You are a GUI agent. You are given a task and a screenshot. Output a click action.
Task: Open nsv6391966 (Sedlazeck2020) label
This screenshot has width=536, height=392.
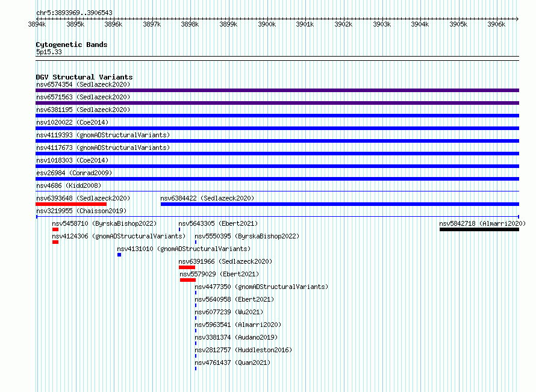(x=225, y=261)
